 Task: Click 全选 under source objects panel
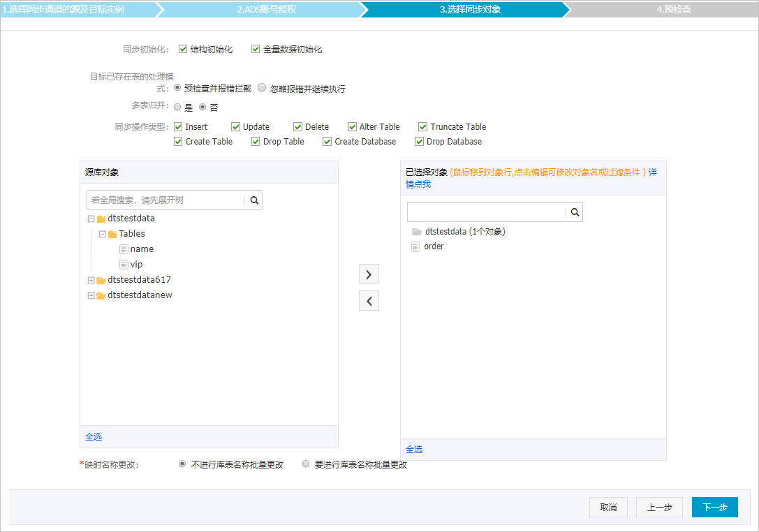94,436
